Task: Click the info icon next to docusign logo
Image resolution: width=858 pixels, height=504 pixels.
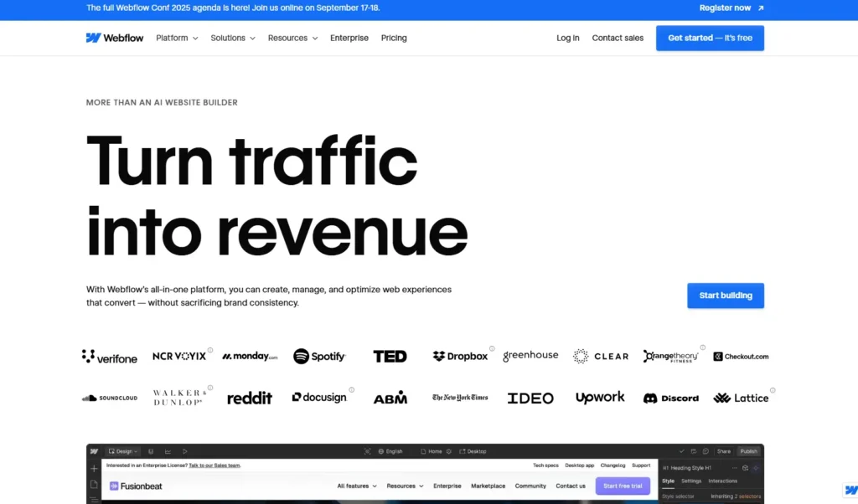Action: 352,390
